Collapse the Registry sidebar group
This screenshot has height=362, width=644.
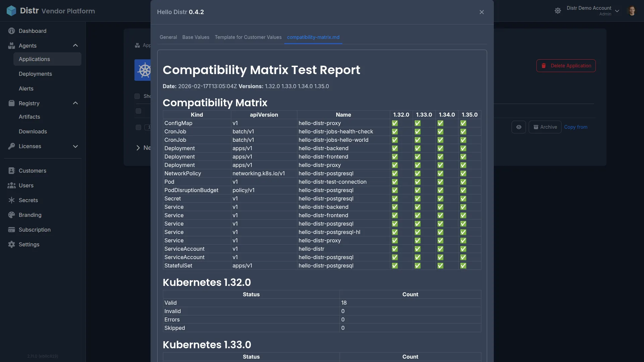(x=75, y=103)
